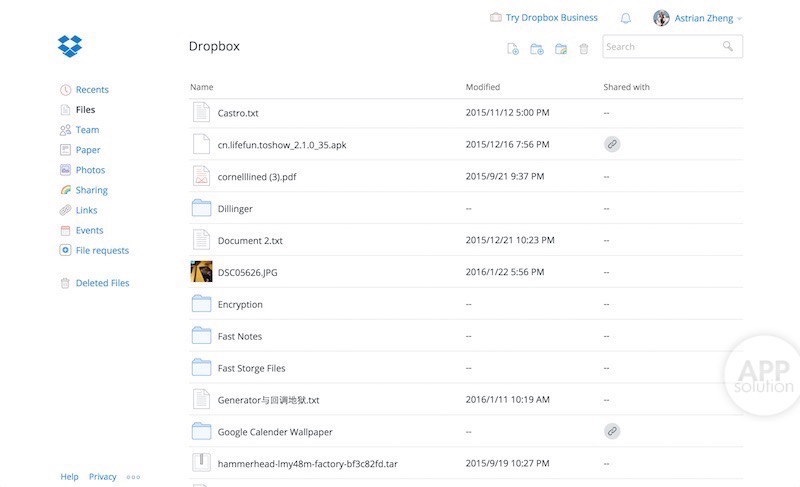
Task: Click the trash icon in toolbar
Action: click(584, 49)
